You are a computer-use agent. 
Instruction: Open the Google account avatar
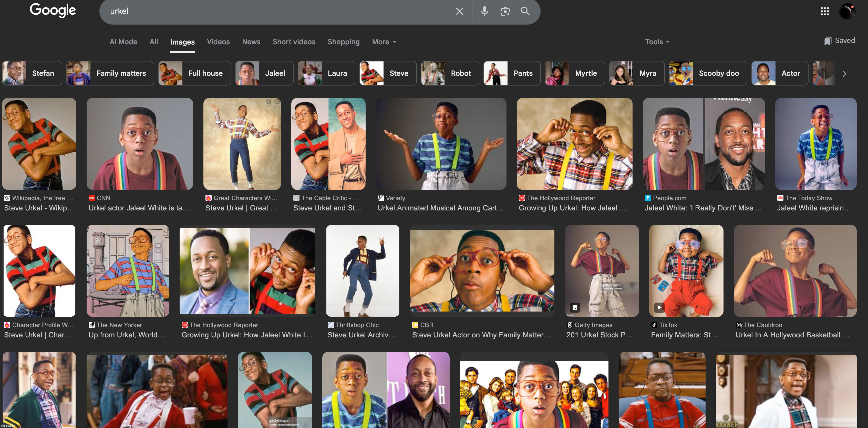(x=847, y=12)
